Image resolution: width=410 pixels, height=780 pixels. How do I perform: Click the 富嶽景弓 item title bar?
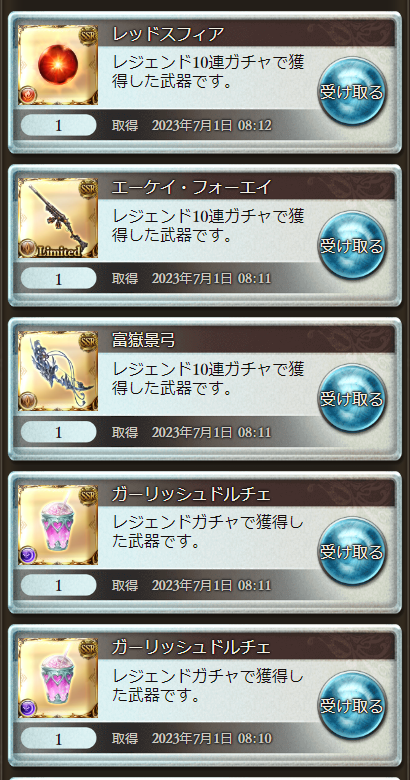pyautogui.click(x=247, y=340)
